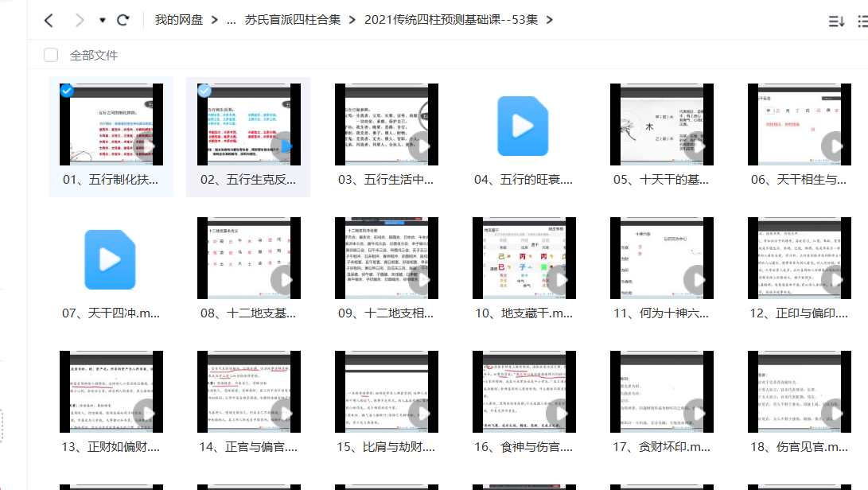The image size is (868, 490).
Task: Expand chevron after 2021传统四柱预测基础课 breadcrumb
Action: tap(550, 21)
